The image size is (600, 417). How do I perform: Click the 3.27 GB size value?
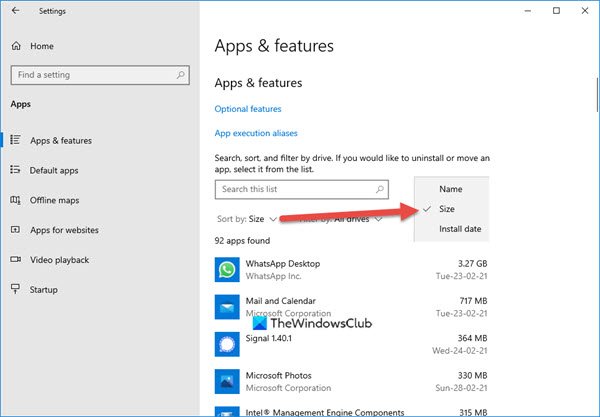click(473, 264)
